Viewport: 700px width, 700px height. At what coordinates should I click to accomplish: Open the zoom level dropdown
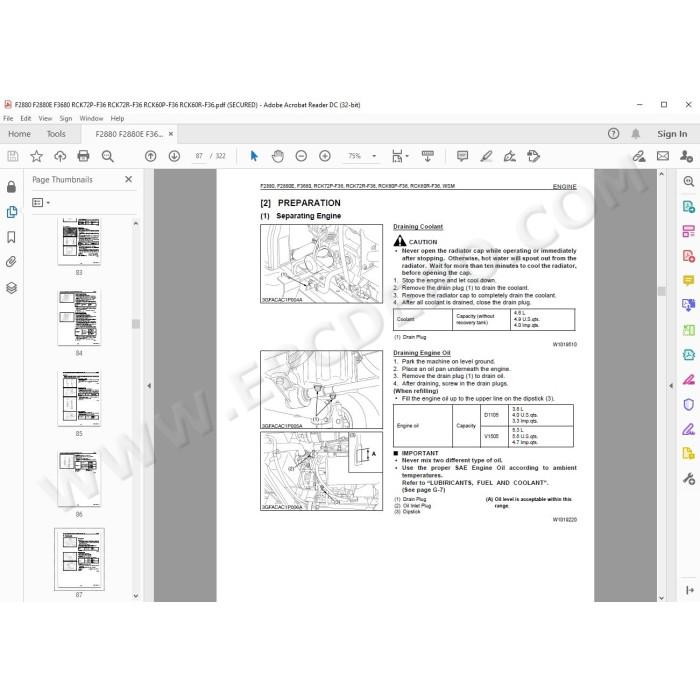pyautogui.click(x=374, y=156)
